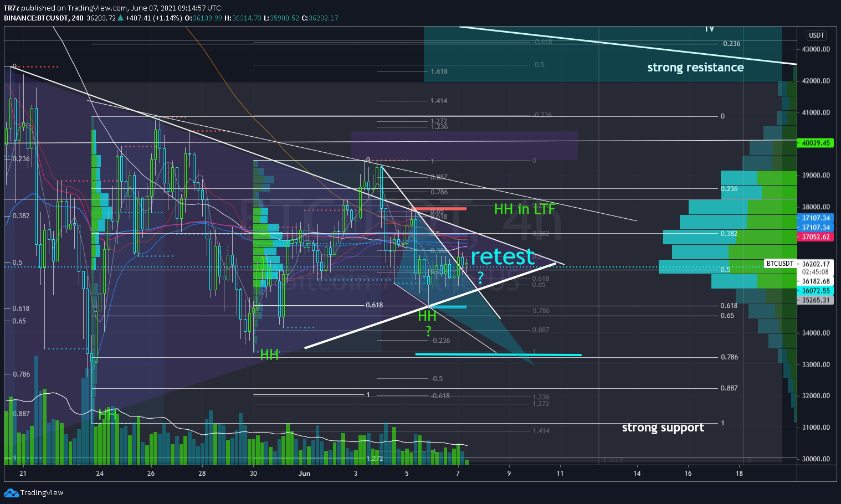The height and width of the screenshot is (504, 841).
Task: Click date 18 on the time axis
Action: tap(739, 473)
